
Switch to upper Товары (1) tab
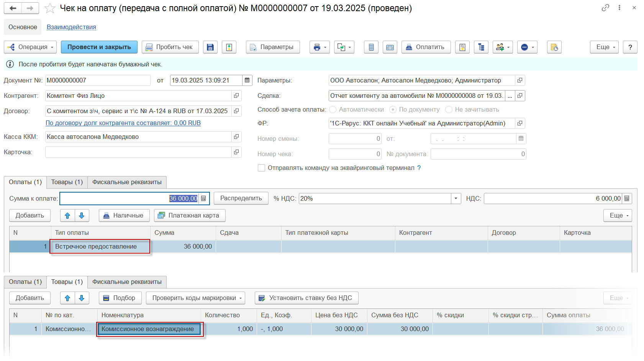(x=67, y=182)
